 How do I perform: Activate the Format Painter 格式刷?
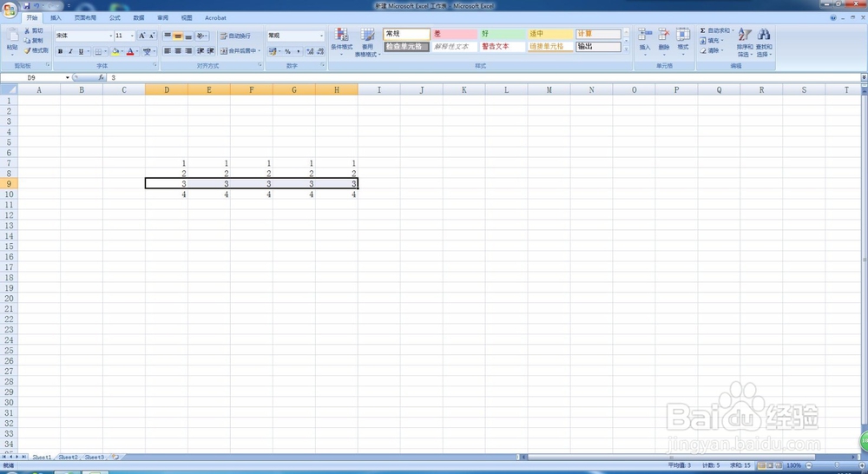36,50
